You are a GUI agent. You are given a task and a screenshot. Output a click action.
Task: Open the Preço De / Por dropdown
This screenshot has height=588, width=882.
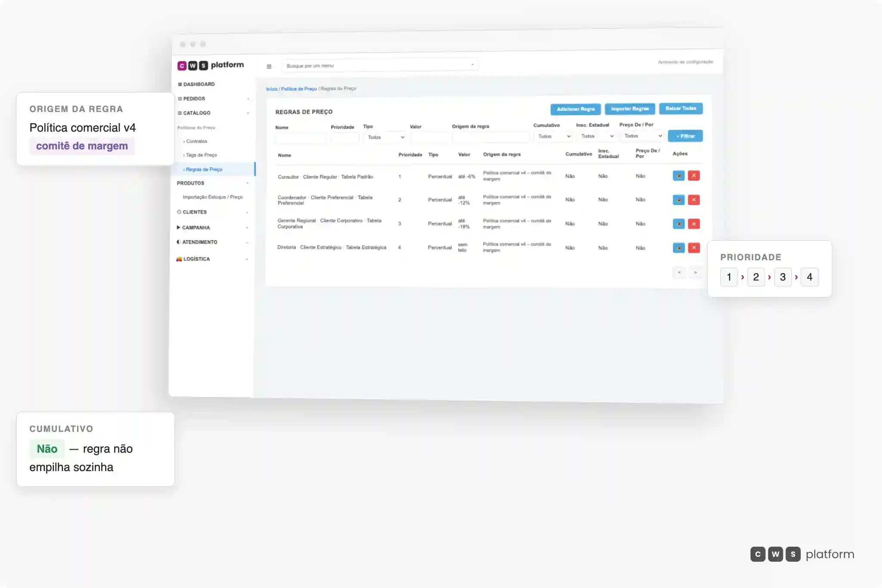tap(642, 136)
